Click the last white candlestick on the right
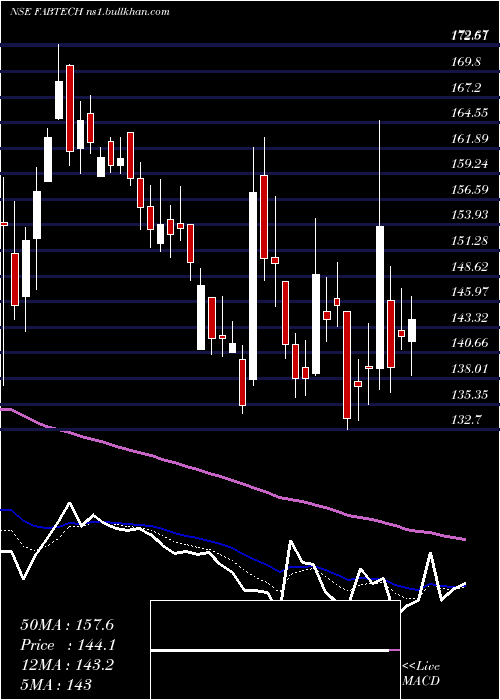 (412, 330)
